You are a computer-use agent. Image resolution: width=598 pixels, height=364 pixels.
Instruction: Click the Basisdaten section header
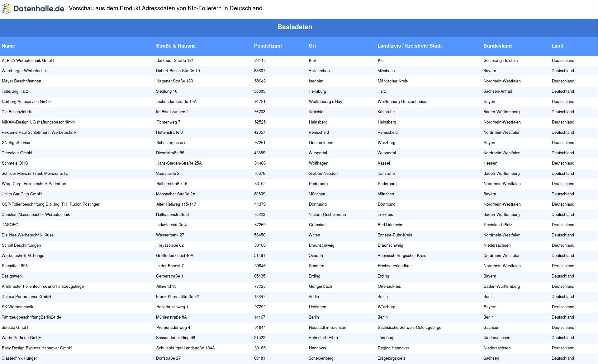tap(295, 27)
